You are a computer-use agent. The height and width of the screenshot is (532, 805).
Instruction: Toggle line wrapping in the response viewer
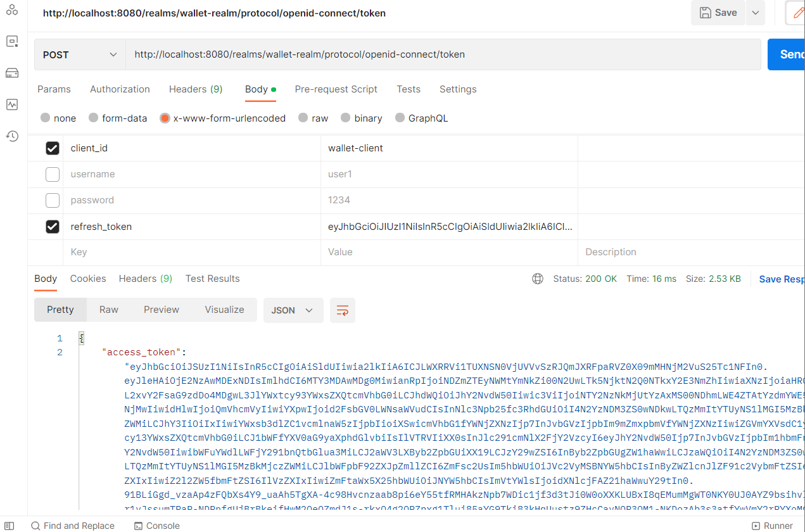click(x=342, y=310)
